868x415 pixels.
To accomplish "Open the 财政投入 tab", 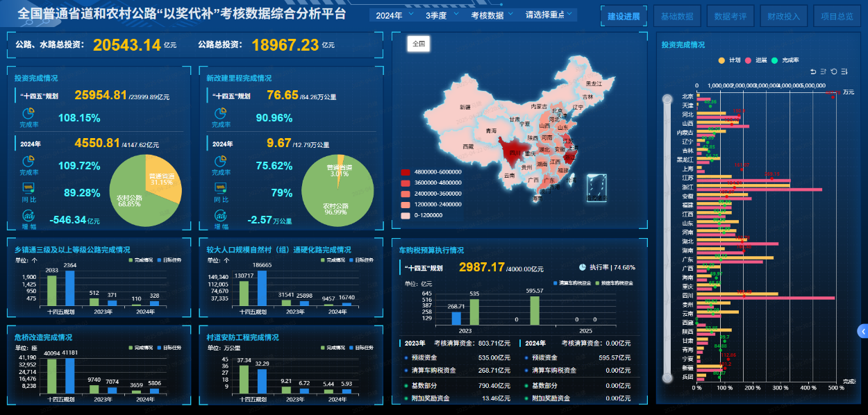I will pyautogui.click(x=783, y=16).
